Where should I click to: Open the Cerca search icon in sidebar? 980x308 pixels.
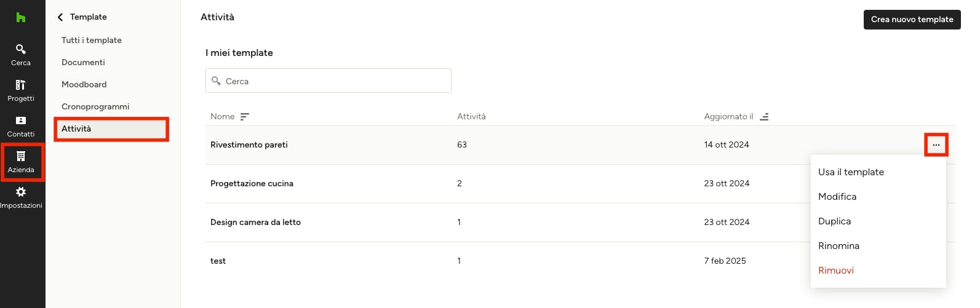(21, 49)
